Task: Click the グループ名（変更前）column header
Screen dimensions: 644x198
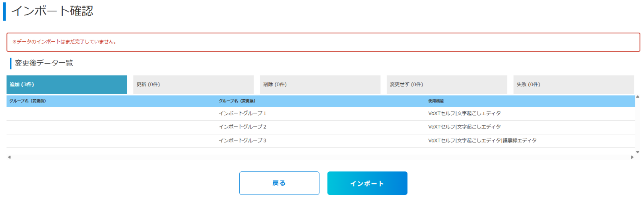Action: (x=28, y=101)
